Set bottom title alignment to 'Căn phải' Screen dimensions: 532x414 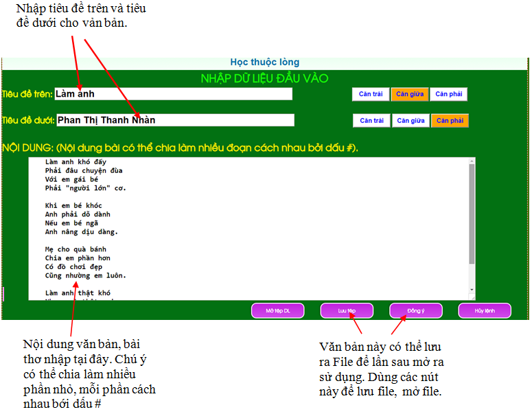pos(450,120)
